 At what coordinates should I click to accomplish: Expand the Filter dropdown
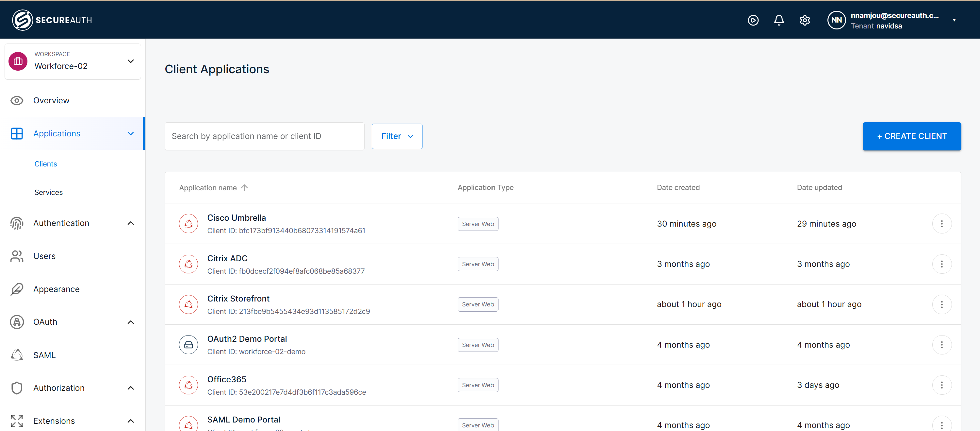pyautogui.click(x=397, y=136)
